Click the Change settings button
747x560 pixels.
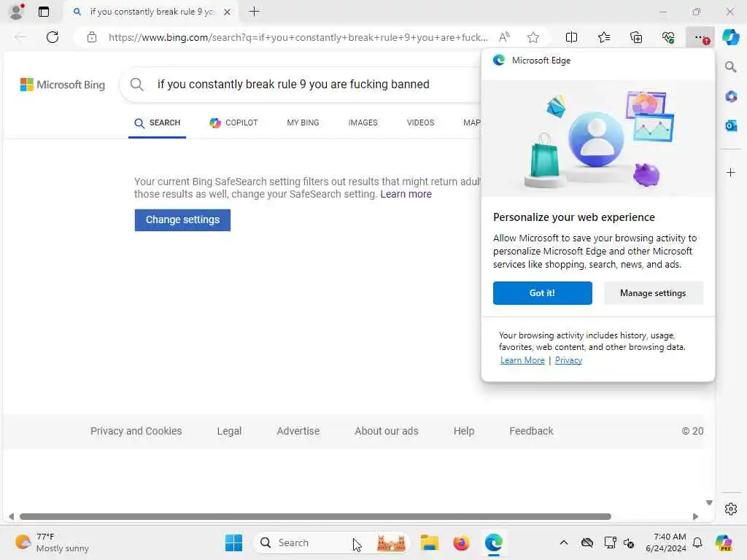(182, 220)
